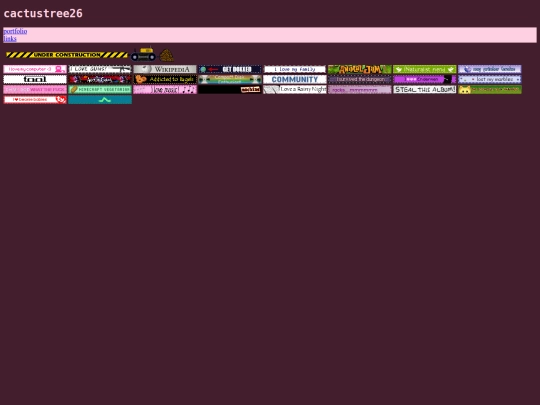Click the Minecraft Vegetarian badge
540x405 pixels.
click(x=100, y=90)
